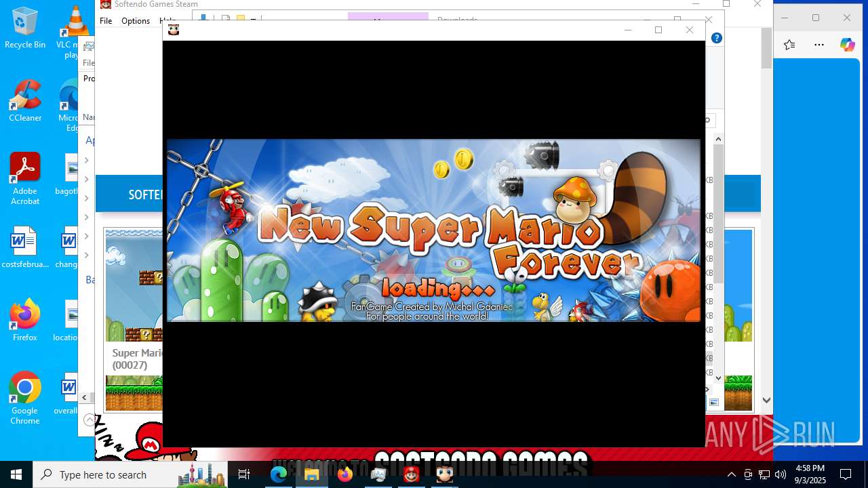Open the Edge settings and more menu

(x=819, y=45)
